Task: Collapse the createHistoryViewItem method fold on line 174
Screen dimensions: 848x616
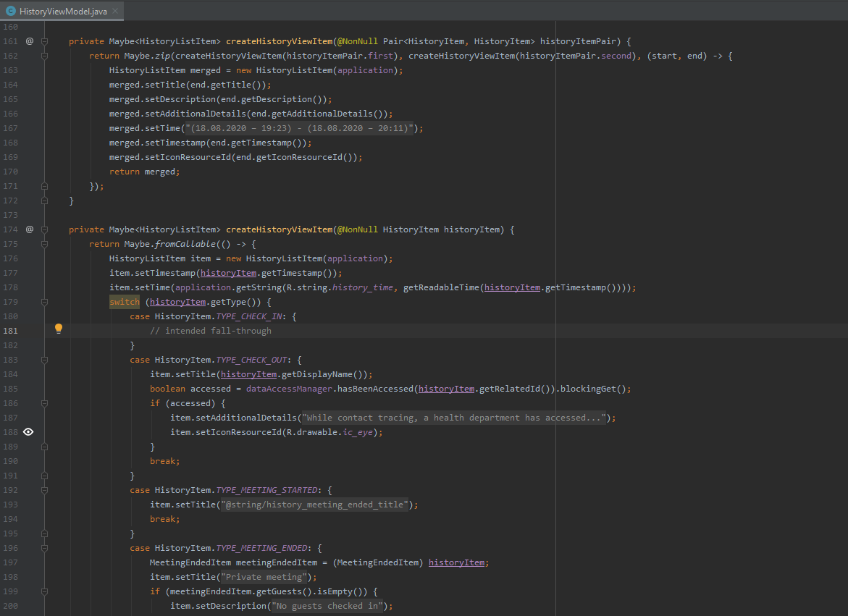Action: click(x=44, y=229)
